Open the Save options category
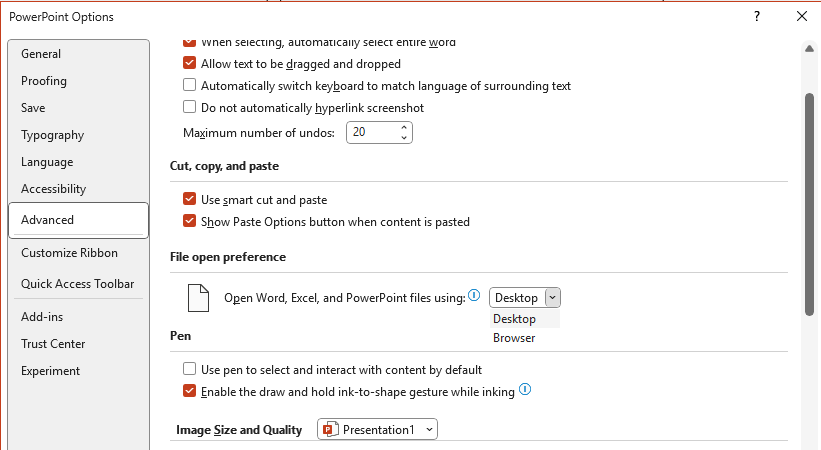The width and height of the screenshot is (821, 450). (x=79, y=108)
